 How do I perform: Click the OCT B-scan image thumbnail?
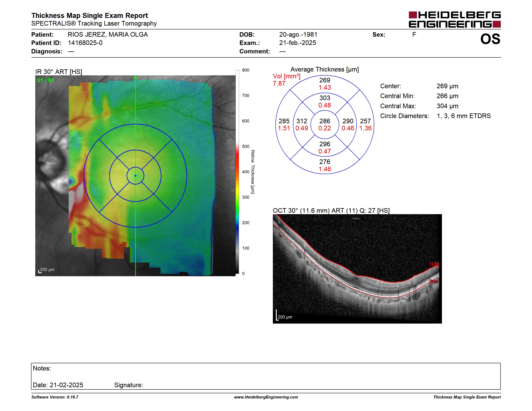[357, 269]
